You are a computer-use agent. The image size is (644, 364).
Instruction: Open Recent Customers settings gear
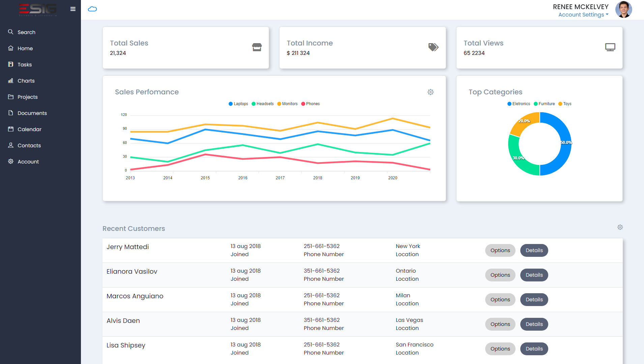coord(620,227)
